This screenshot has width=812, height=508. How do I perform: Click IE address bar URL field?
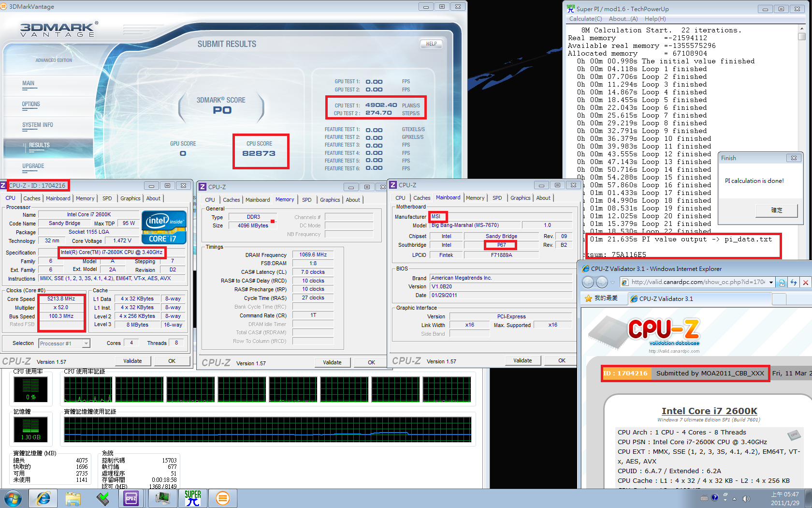tap(698, 282)
